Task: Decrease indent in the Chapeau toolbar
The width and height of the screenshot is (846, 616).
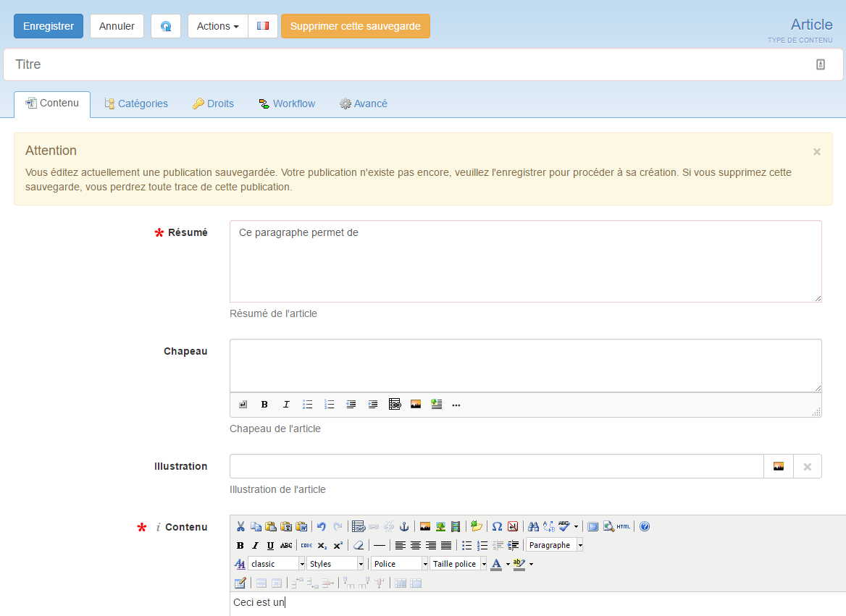Action: tap(351, 405)
